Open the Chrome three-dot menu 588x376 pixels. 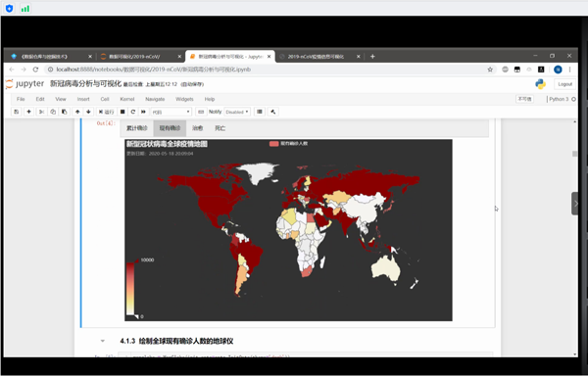click(x=569, y=70)
